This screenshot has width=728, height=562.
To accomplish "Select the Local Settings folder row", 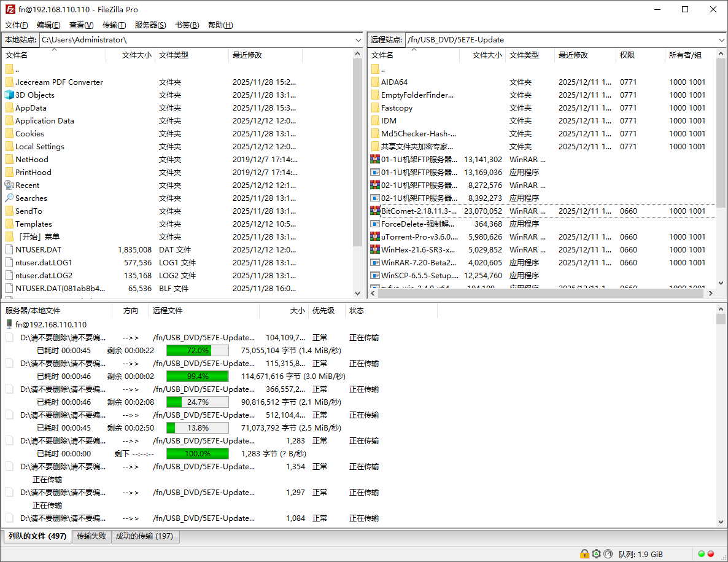I will point(176,146).
